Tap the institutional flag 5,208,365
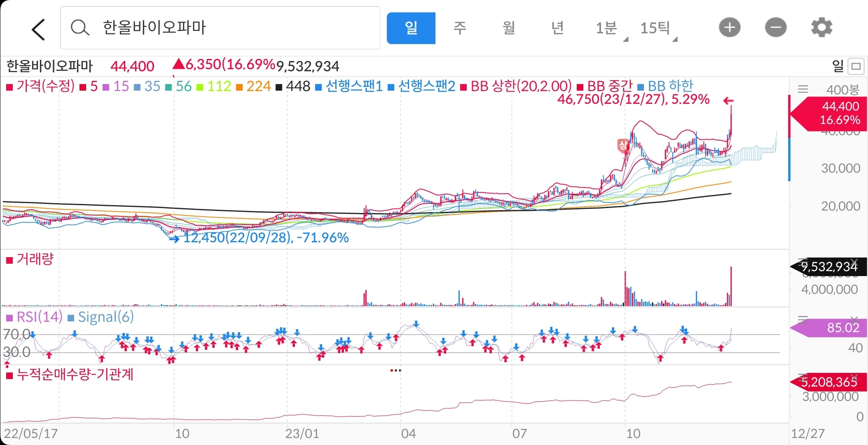Screen dimensions: 868x445 pyautogui.click(x=828, y=382)
